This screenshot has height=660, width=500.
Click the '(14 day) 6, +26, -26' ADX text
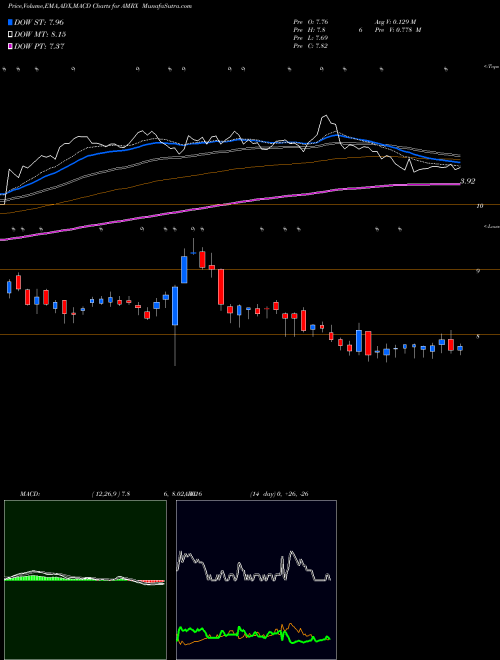point(279,494)
